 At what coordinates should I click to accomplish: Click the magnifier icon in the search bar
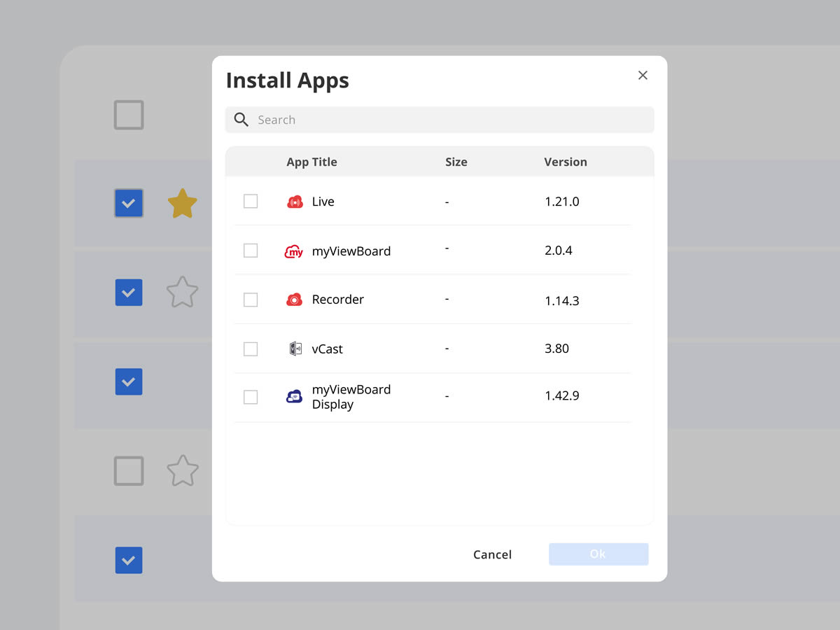[x=241, y=120]
